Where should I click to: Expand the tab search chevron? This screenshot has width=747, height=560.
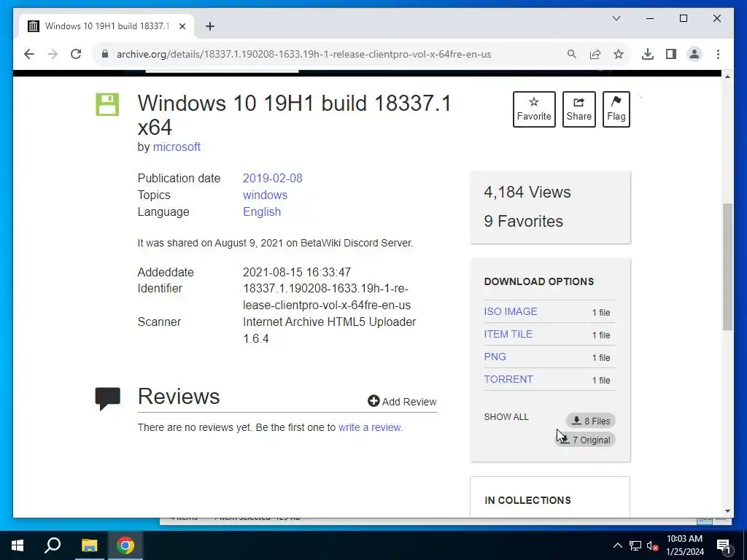point(616,18)
